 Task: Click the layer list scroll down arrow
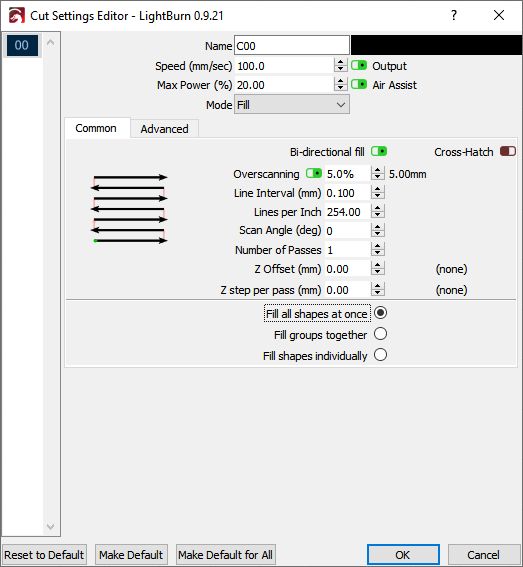pos(51,526)
